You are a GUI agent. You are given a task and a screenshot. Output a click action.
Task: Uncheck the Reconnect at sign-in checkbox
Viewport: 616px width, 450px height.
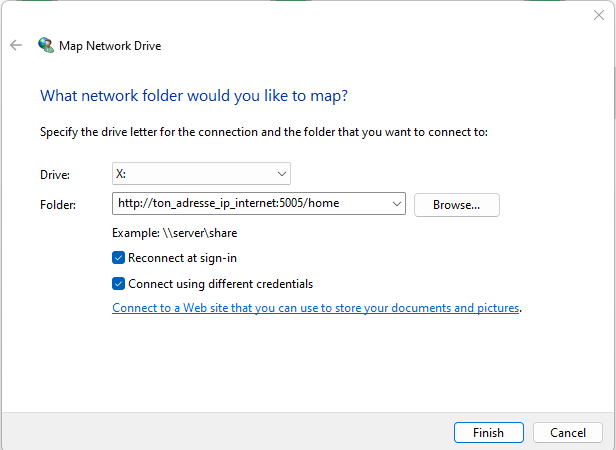click(x=118, y=258)
